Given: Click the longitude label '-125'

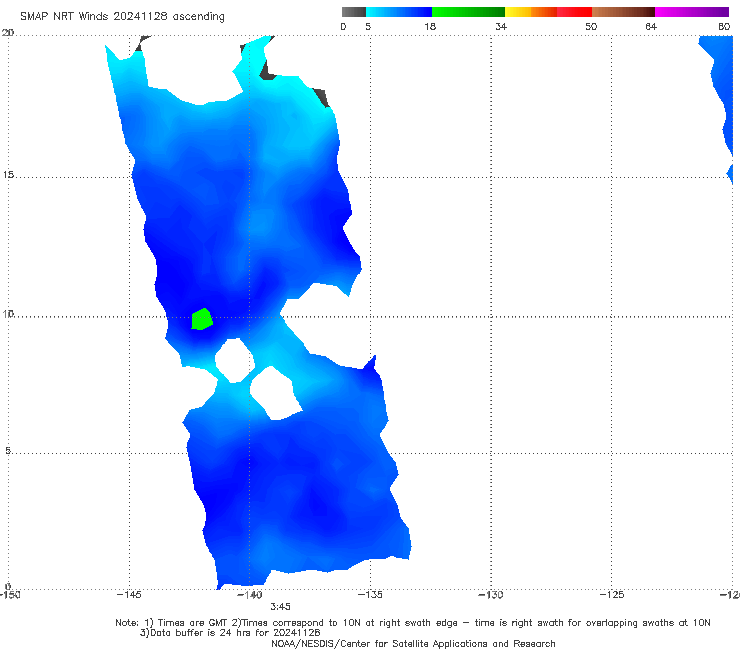Looking at the screenshot, I should point(611,595).
